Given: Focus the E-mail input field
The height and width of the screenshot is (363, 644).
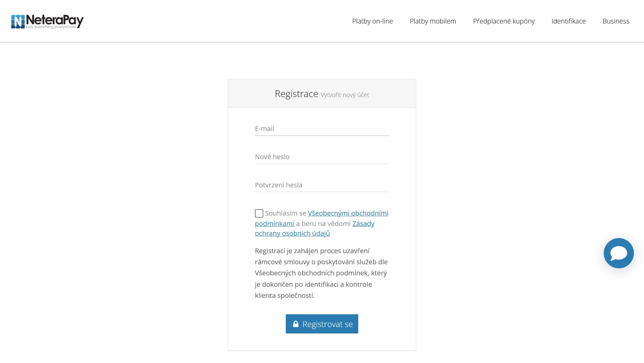Looking at the screenshot, I should pos(322,129).
